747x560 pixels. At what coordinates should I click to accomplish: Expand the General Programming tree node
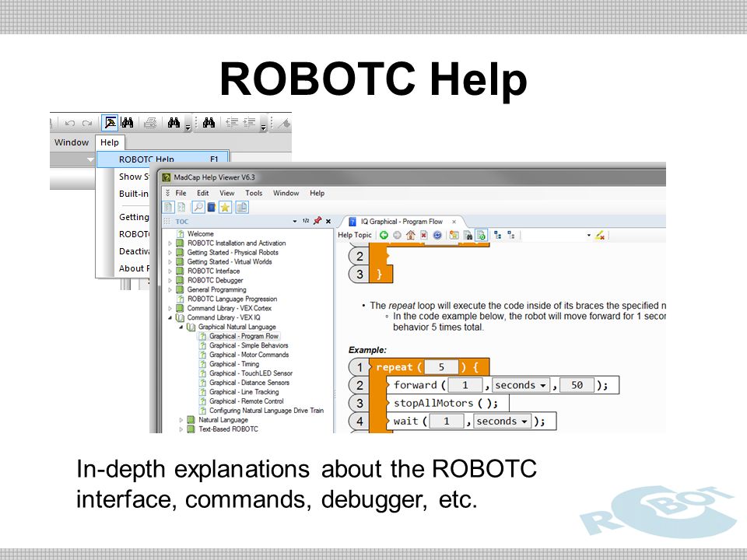[x=170, y=290]
